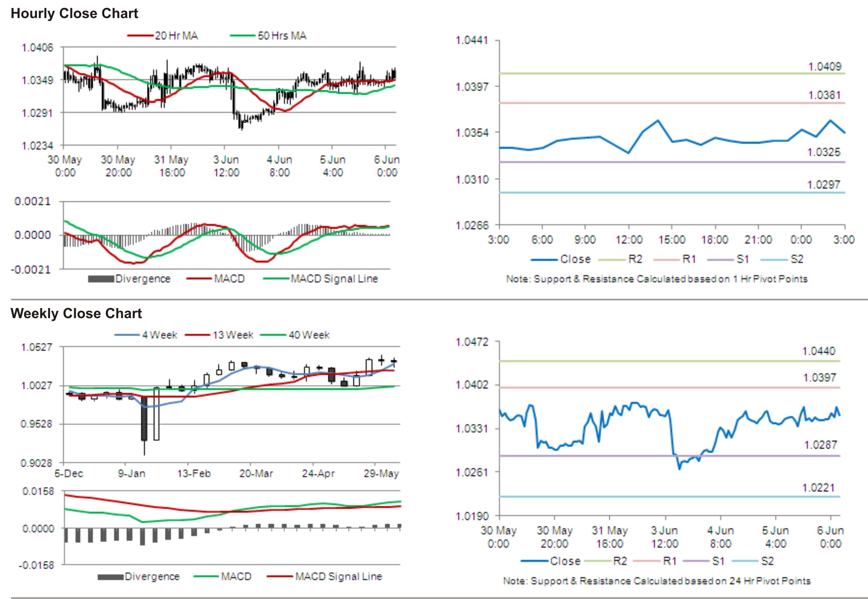
Task: Click the 9:00 time axis label
Action: pos(585,240)
